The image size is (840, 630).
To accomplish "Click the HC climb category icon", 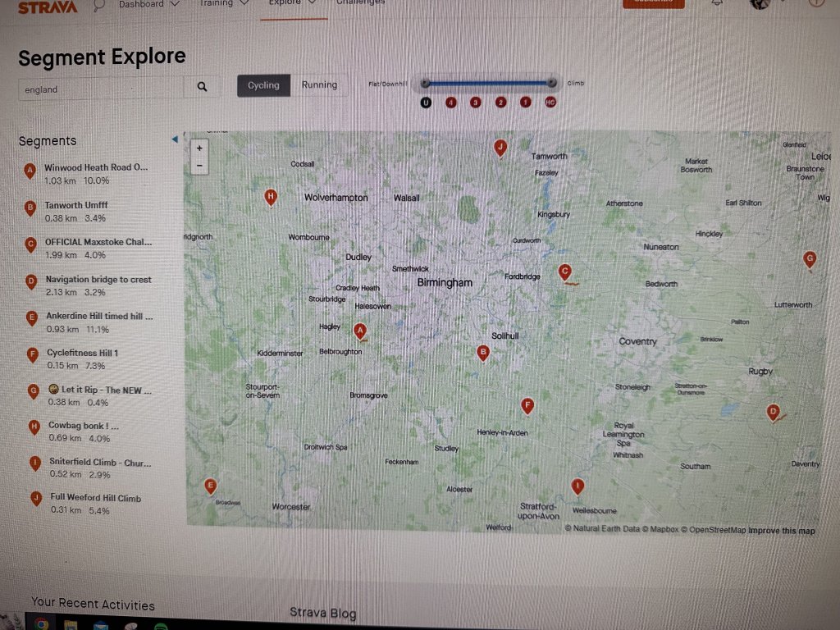I will coord(550,102).
